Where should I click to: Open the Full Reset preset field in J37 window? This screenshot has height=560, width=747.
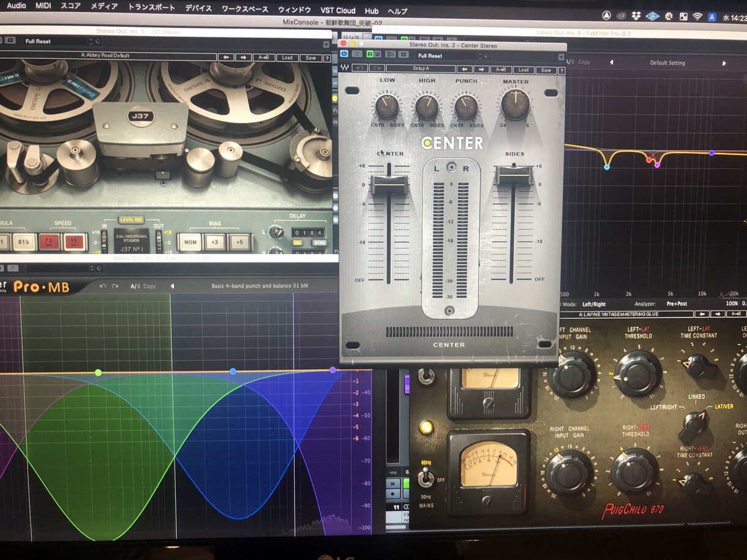(x=55, y=41)
